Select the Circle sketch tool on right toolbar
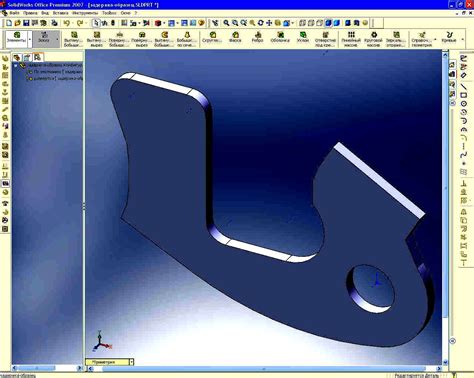Image resolution: width=474 pixels, height=378 pixels. [x=464, y=104]
